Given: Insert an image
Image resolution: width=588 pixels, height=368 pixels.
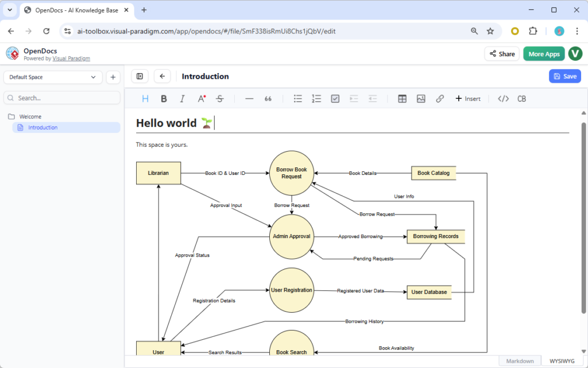Looking at the screenshot, I should 421,98.
